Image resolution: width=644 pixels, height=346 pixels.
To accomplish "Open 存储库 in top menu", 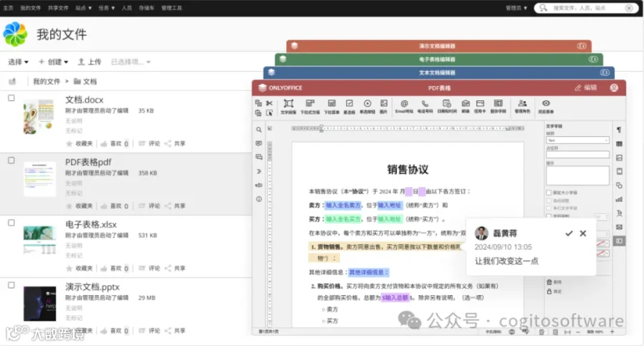I will [146, 8].
